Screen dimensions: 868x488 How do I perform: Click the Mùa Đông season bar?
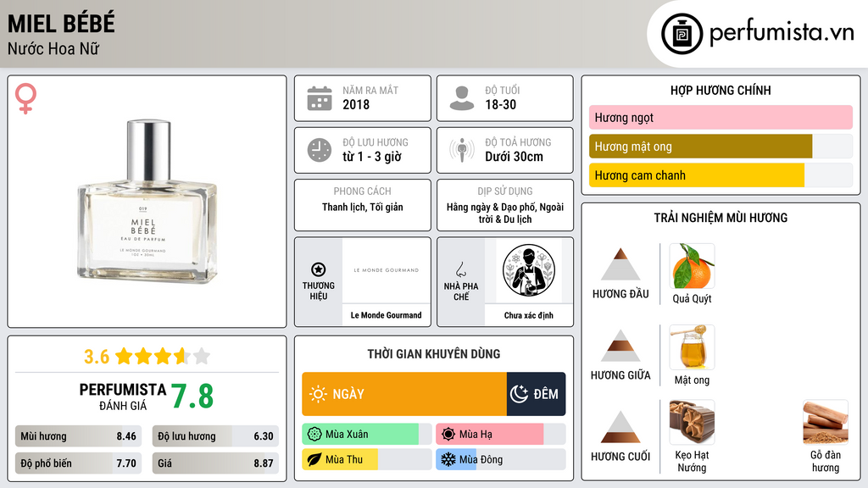(x=500, y=459)
